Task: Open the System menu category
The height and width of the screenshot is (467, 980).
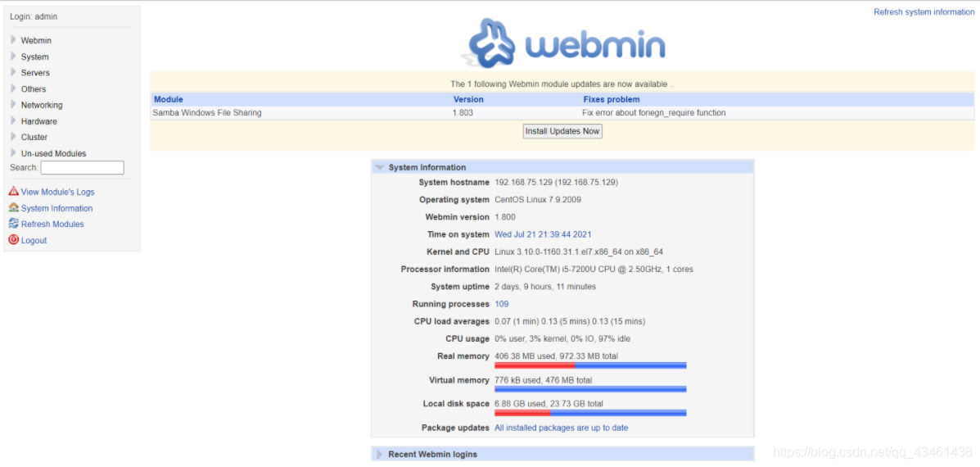Action: click(x=35, y=57)
